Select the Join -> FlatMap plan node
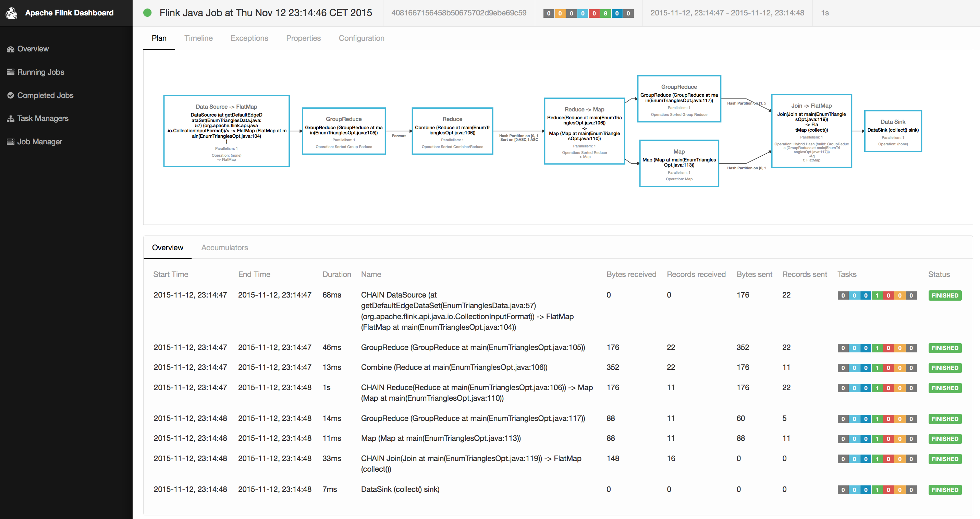980x519 pixels. [x=811, y=131]
